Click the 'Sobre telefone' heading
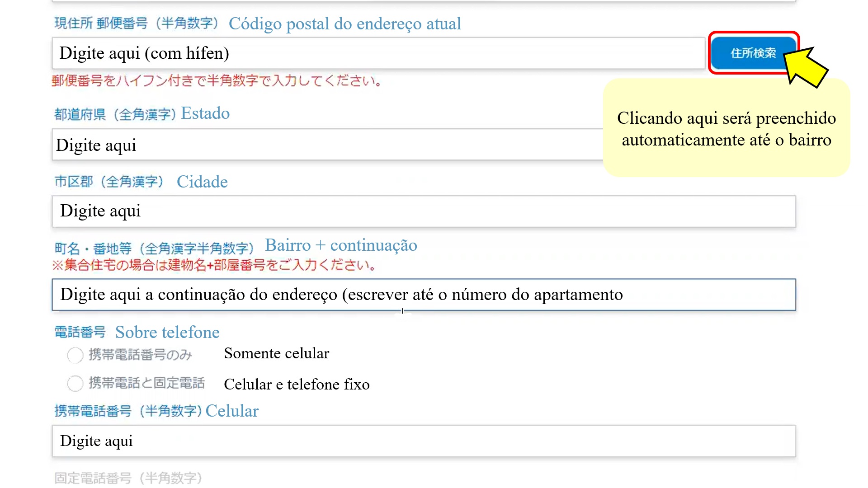 coord(167,333)
